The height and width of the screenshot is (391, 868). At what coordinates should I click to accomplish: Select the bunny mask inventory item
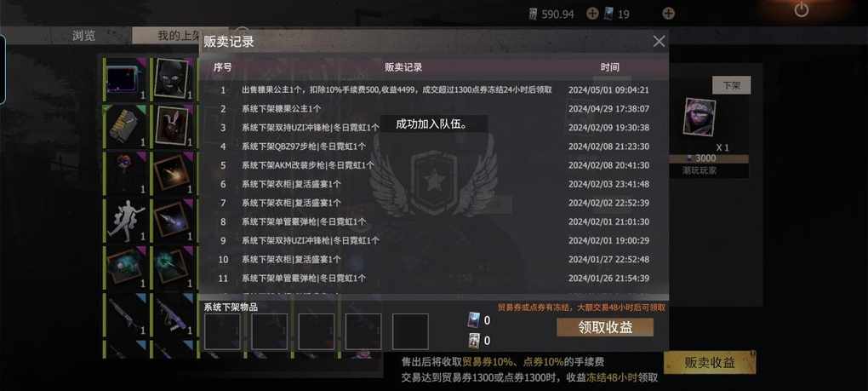click(x=173, y=127)
